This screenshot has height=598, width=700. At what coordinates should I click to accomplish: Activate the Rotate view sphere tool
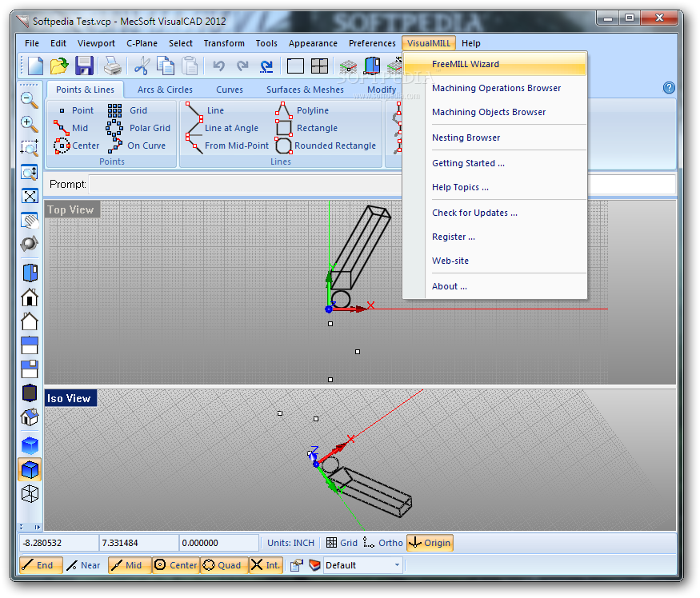click(x=30, y=244)
